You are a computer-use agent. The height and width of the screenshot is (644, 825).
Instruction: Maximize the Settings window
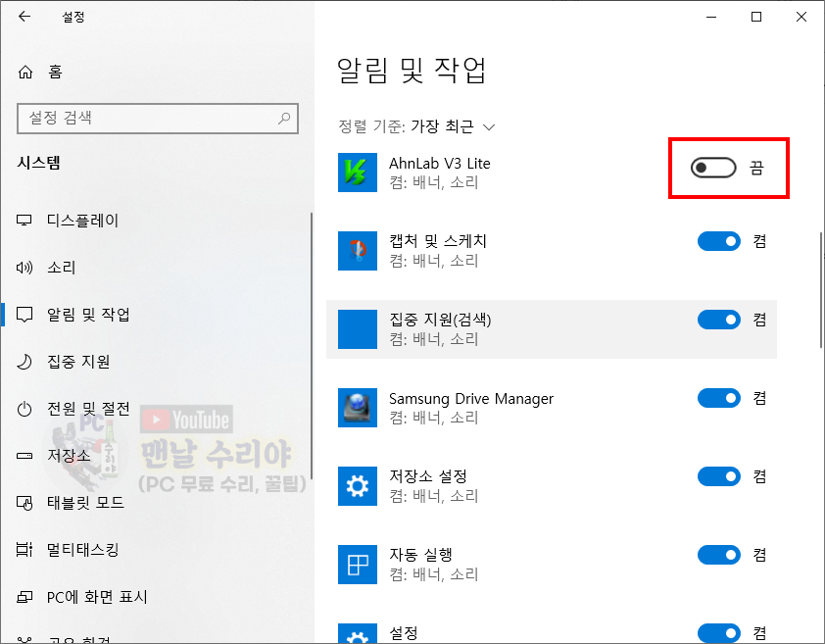coord(756,17)
